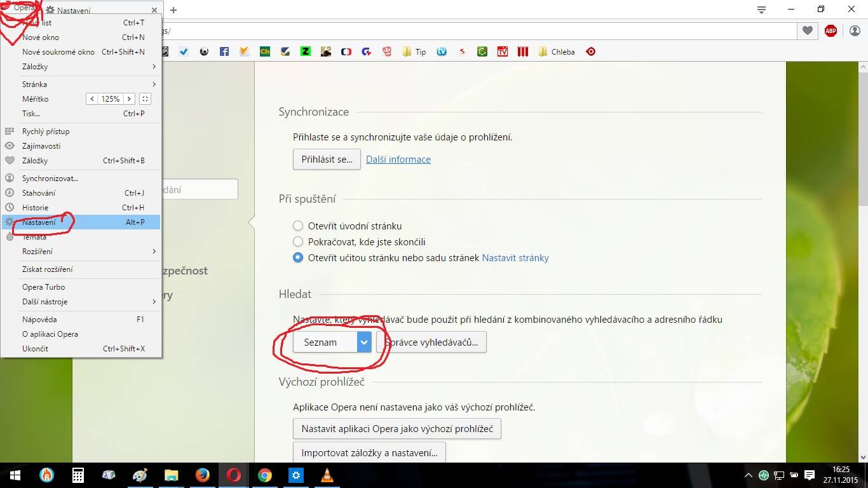
Task: Click the Přihlásit se... button
Action: (x=327, y=159)
